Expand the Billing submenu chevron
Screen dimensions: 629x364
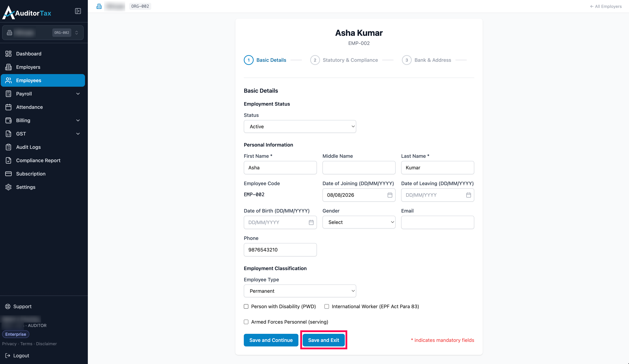(x=78, y=120)
